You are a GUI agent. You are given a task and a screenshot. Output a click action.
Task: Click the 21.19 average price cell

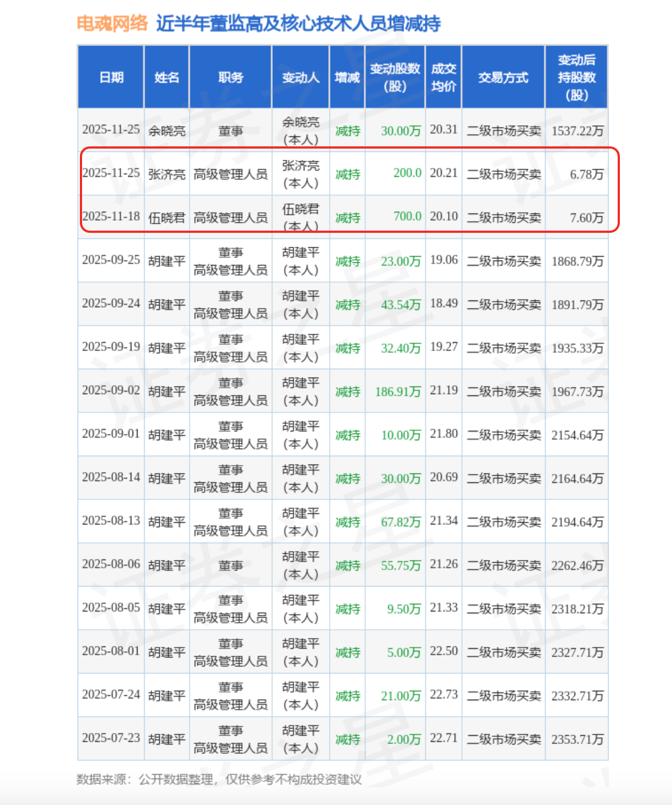[444, 390]
